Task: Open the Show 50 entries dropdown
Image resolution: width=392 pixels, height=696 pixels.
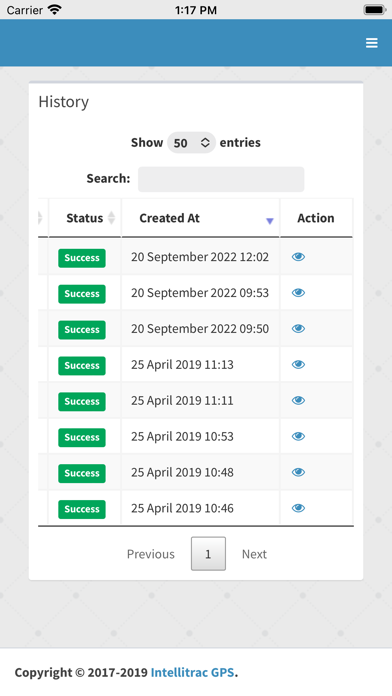Action: point(191,142)
